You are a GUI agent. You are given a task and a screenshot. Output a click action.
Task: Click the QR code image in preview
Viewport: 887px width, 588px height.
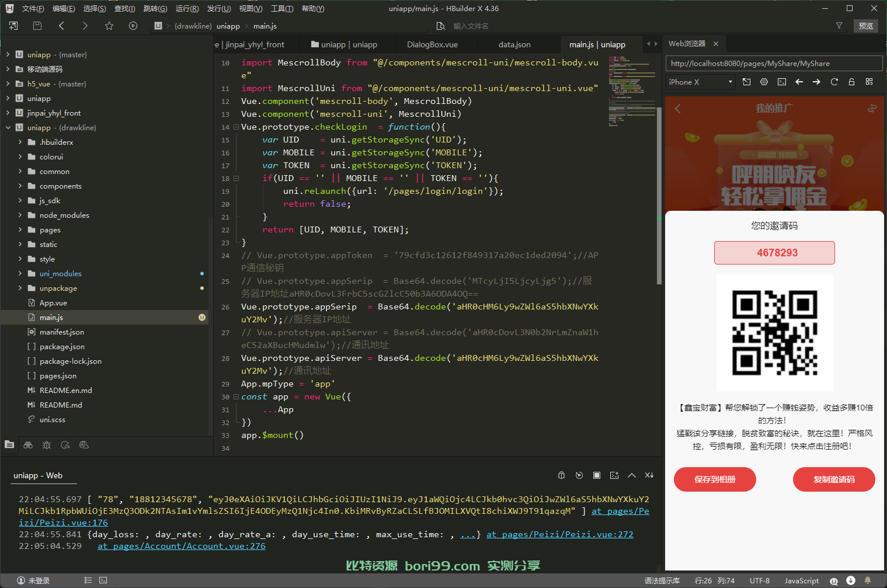(x=775, y=333)
